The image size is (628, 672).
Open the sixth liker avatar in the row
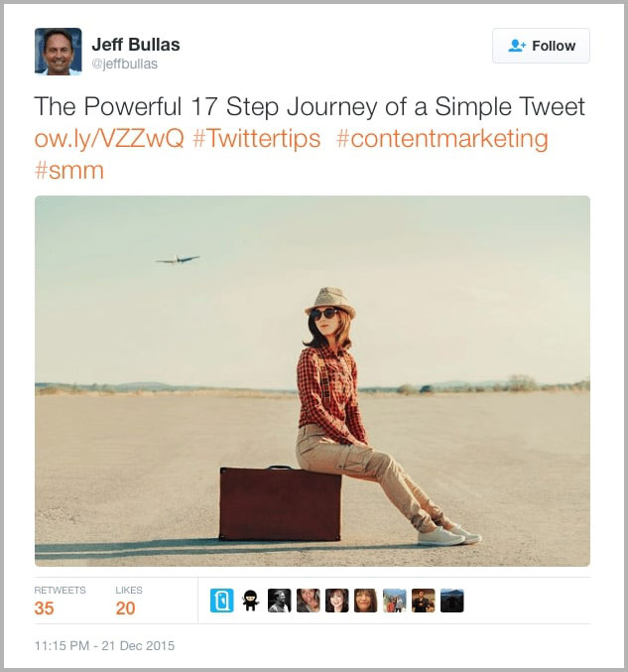(x=366, y=601)
